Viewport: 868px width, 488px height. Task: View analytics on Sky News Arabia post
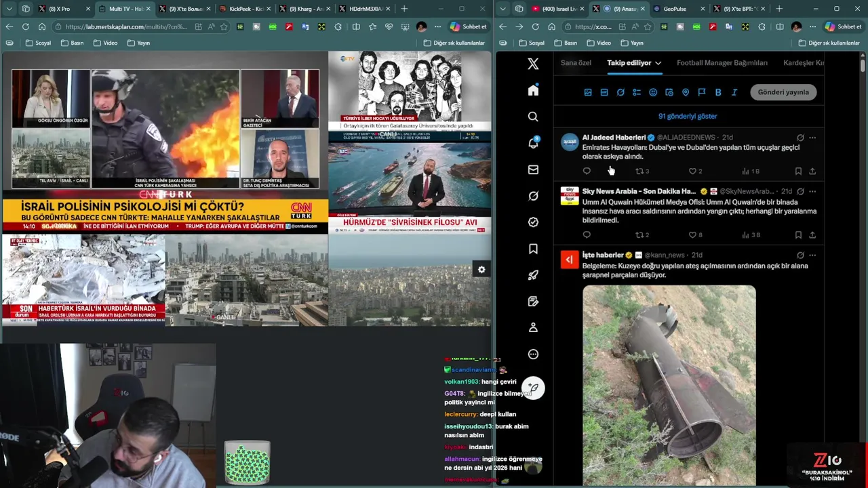click(750, 235)
